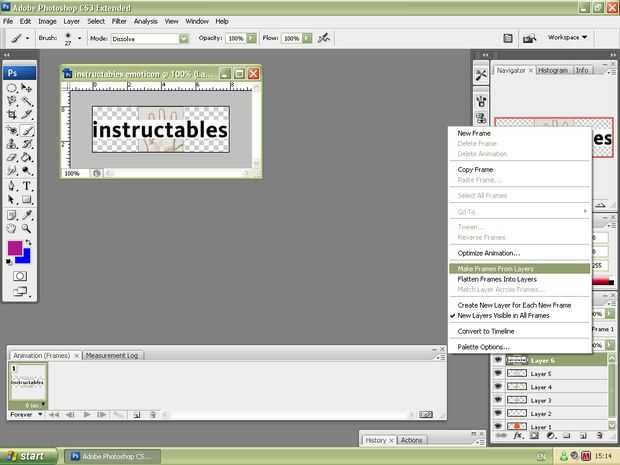The image size is (620, 465).
Task: Select the Notes tool
Action: tap(12, 215)
